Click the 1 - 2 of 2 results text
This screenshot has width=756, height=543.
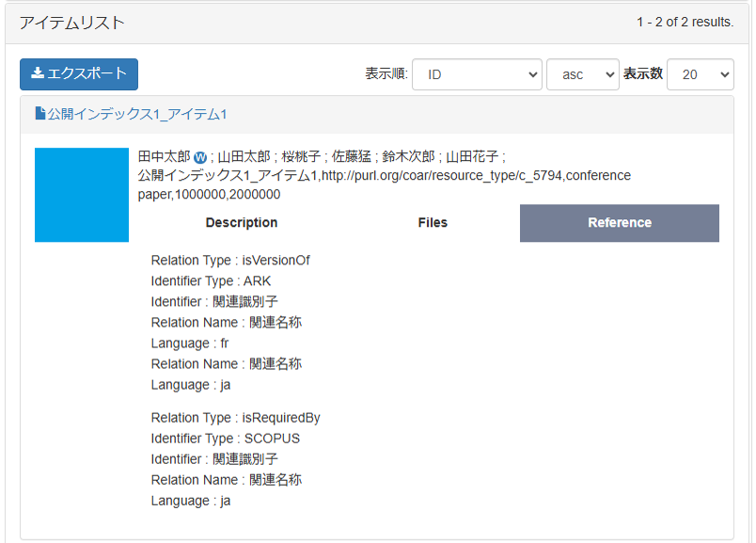tap(685, 23)
